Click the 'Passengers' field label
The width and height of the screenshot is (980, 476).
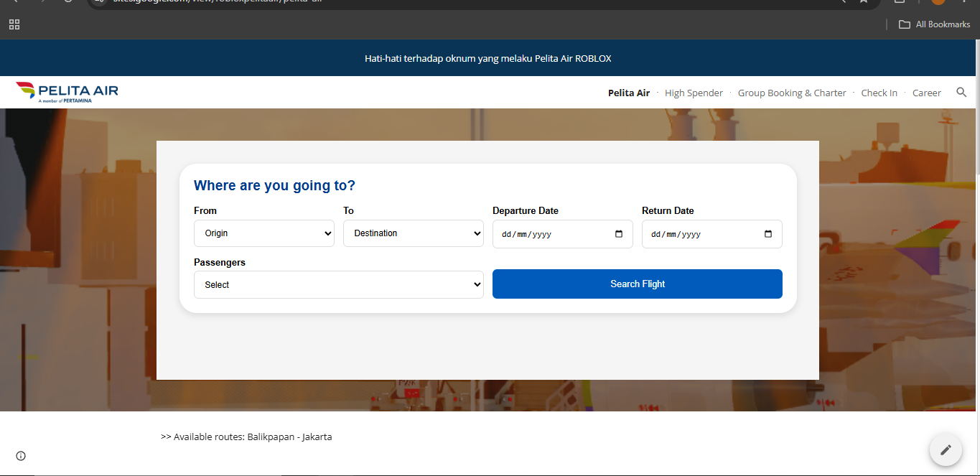point(220,262)
